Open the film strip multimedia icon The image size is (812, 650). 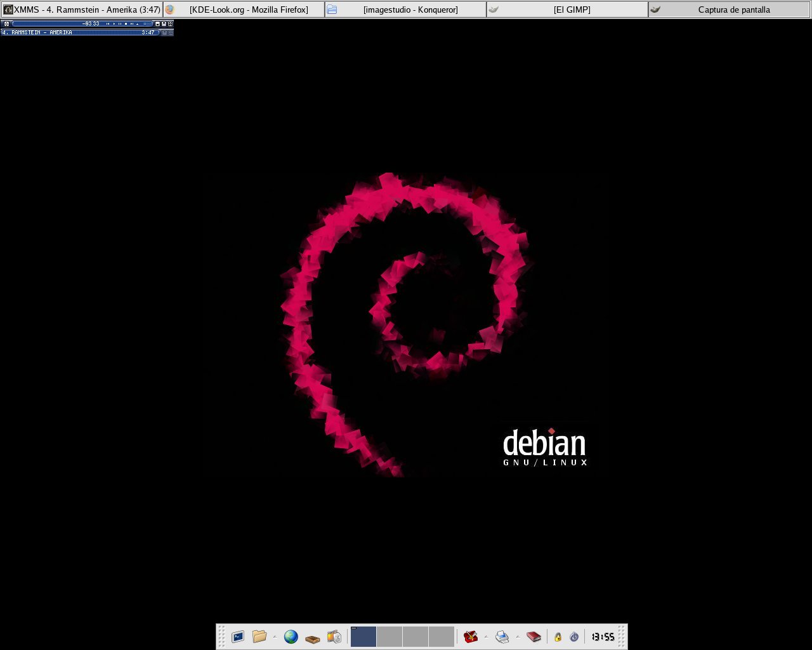pyautogui.click(x=334, y=636)
